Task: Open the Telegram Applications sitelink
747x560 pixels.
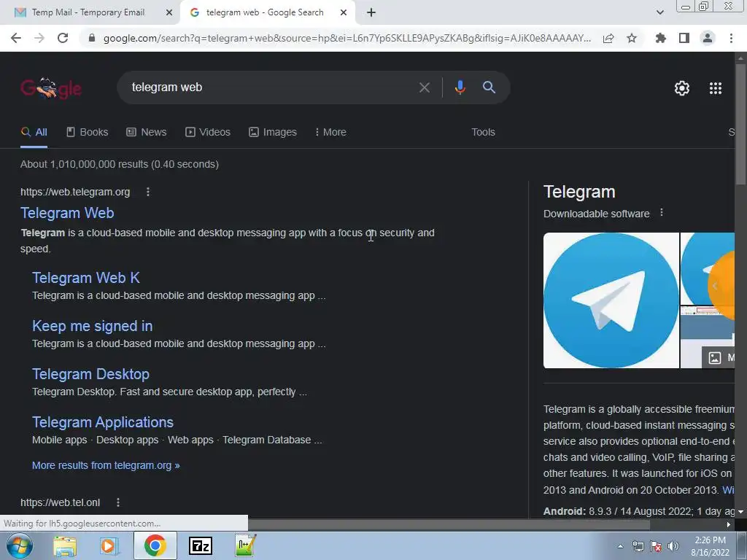Action: [102, 422]
